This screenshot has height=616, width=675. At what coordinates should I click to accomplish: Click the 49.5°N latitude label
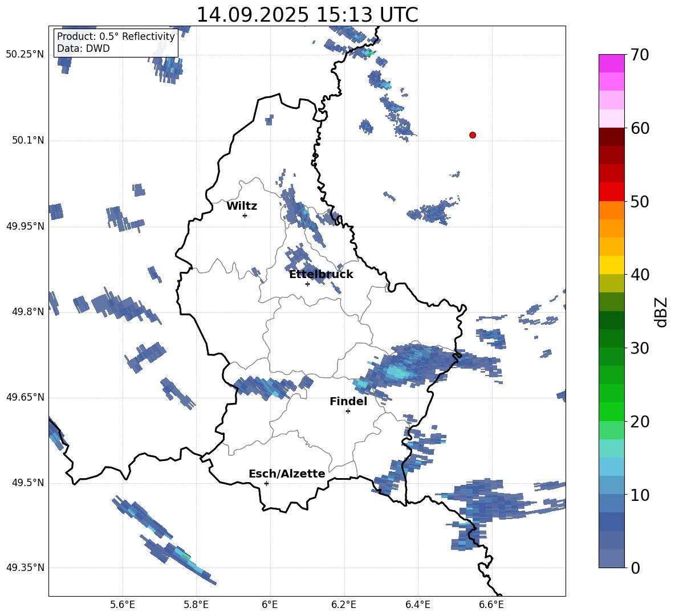click(29, 483)
